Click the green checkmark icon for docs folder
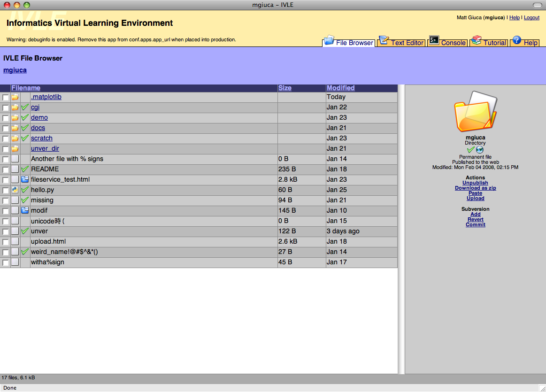The height and width of the screenshot is (392, 546). (x=25, y=128)
